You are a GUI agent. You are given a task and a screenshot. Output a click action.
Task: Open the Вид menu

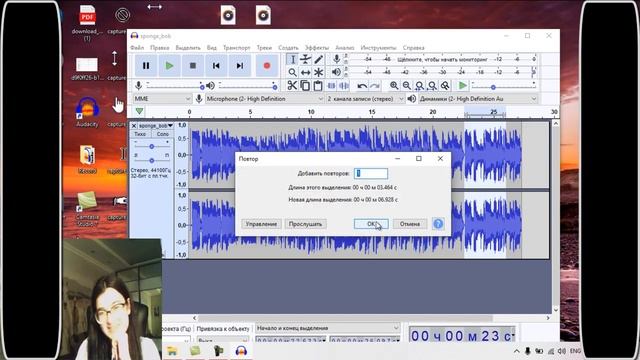[x=211, y=48]
